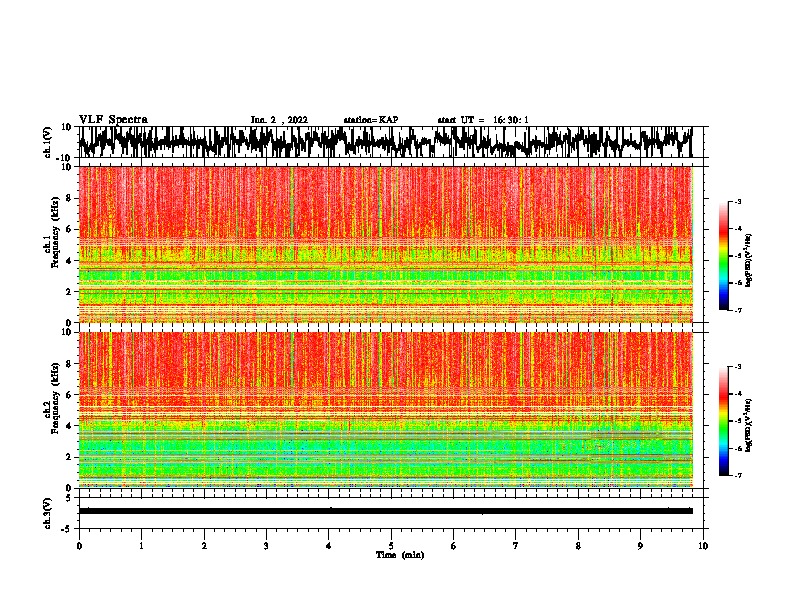Click the ch.1 colorbar label "log(PSD)(V²/Hz)"
The height and width of the screenshot is (612, 792).
(x=749, y=261)
